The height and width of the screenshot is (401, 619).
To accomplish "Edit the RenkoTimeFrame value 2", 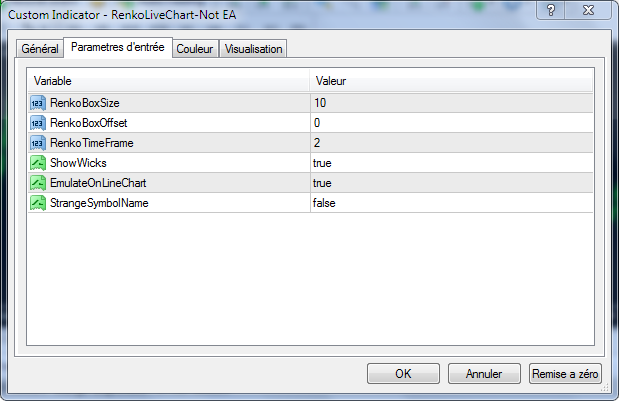I will [x=450, y=143].
